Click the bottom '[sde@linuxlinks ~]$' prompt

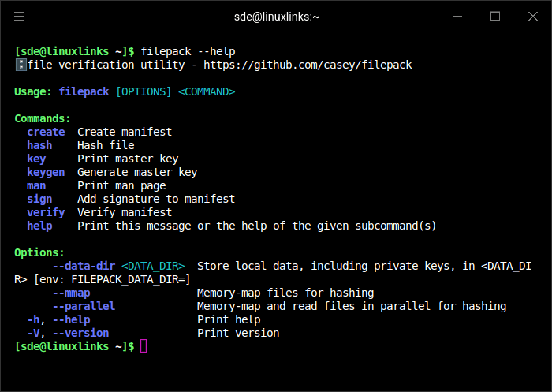tap(74, 346)
